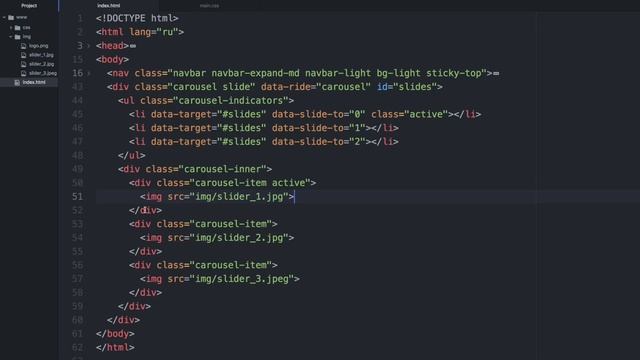This screenshot has height=360, width=640.
Task: Click the fold marker after nav opening tag
Action: point(496,73)
